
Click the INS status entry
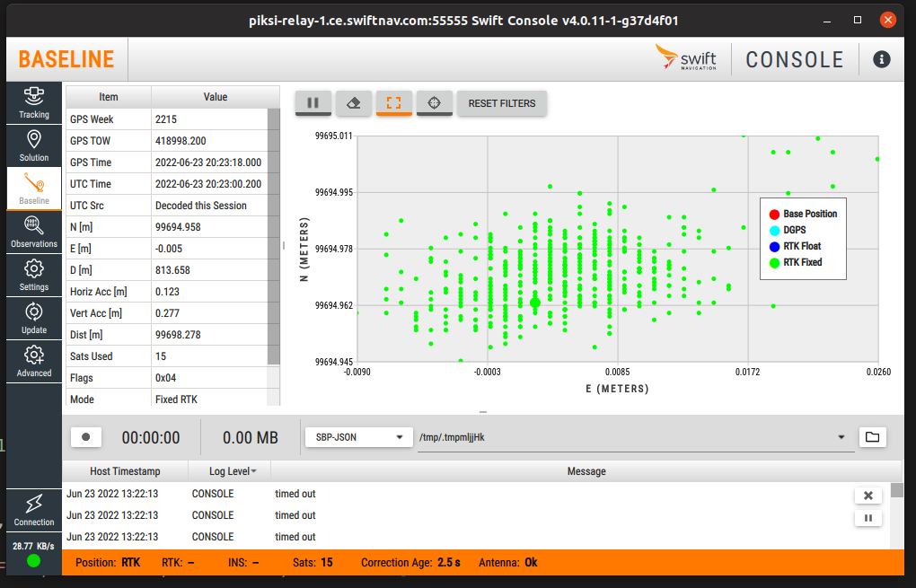pos(243,563)
